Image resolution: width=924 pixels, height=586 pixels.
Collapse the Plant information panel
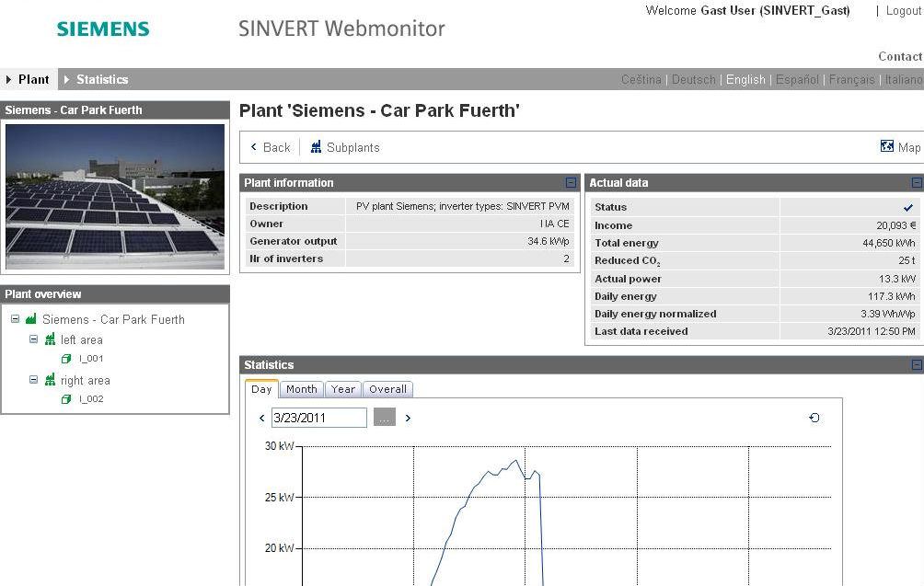[571, 182]
